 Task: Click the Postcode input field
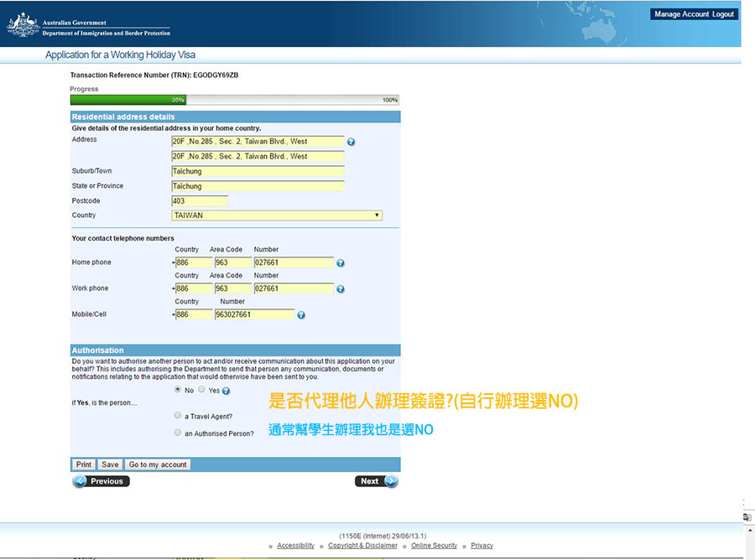point(199,201)
